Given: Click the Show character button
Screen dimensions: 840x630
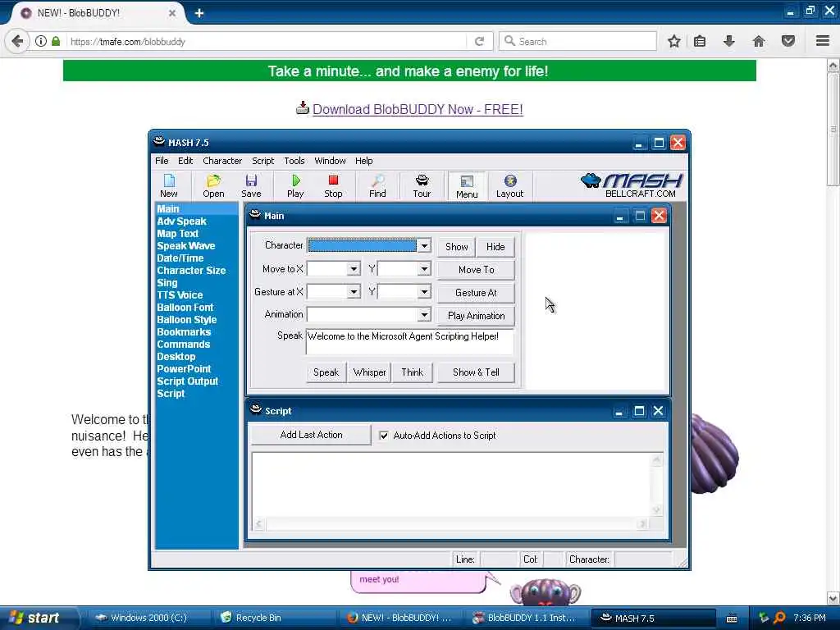Looking at the screenshot, I should [x=456, y=246].
